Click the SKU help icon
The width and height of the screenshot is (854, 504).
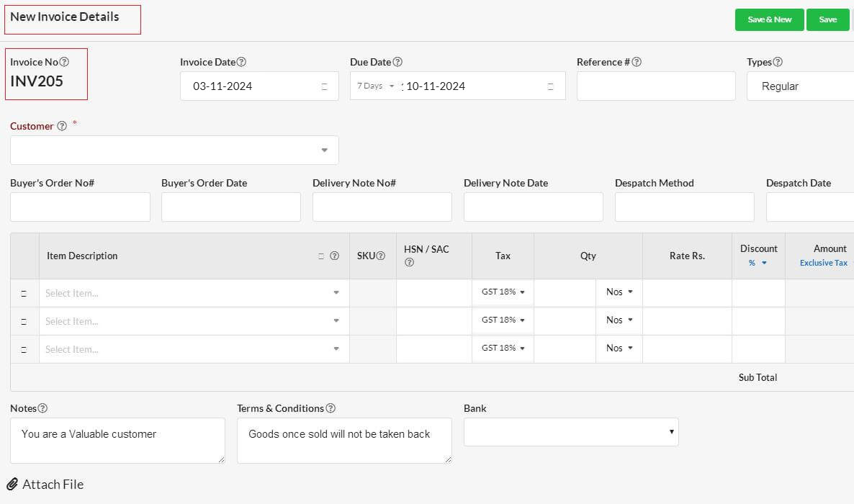click(x=381, y=256)
